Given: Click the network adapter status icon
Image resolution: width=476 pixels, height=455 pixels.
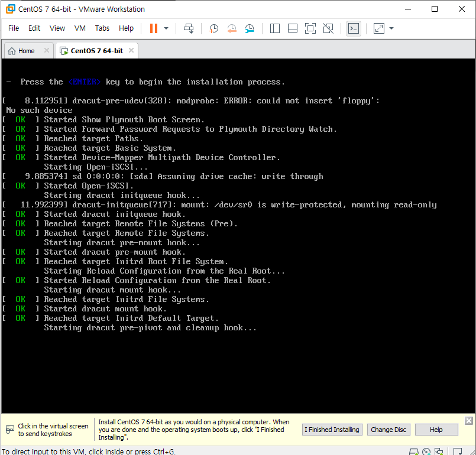Looking at the screenshot, I should [439, 452].
